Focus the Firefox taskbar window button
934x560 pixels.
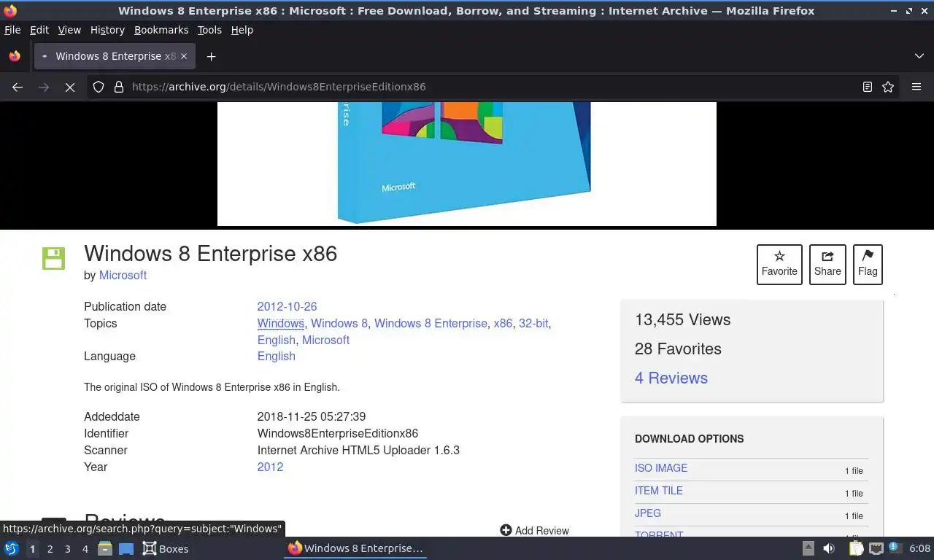(355, 548)
